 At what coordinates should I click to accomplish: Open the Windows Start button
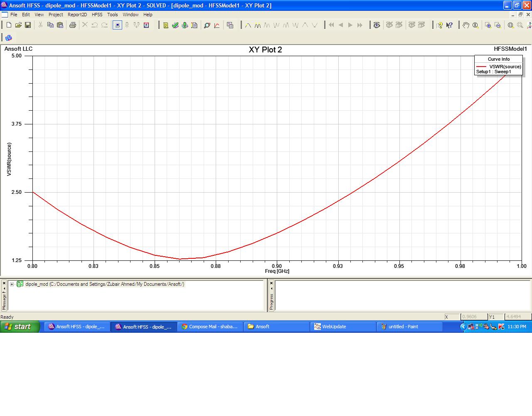click(20, 327)
